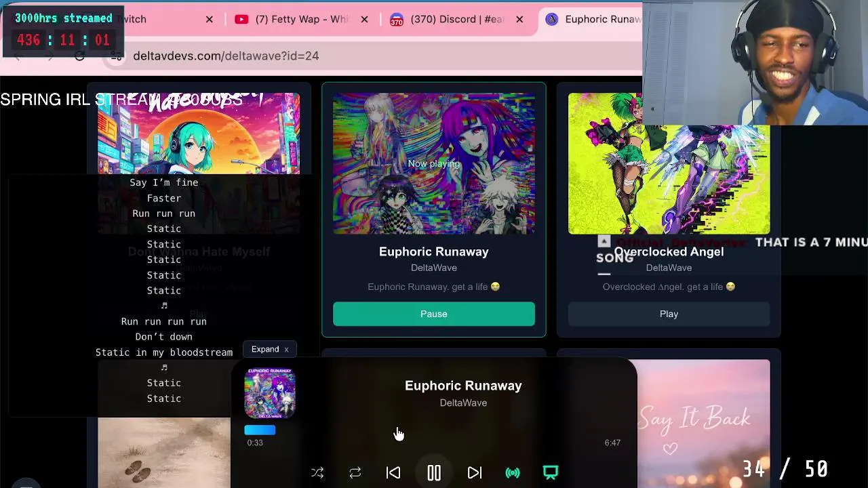Image resolution: width=868 pixels, height=488 pixels.
Task: Toggle the green broadcast visualizer icon
Action: click(x=513, y=472)
